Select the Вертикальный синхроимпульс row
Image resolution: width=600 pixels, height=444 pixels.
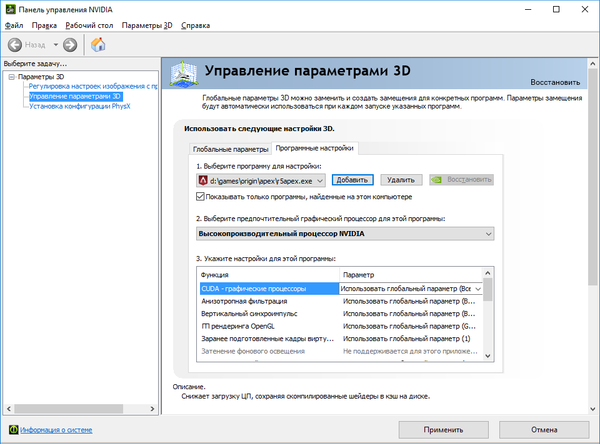[339, 313]
